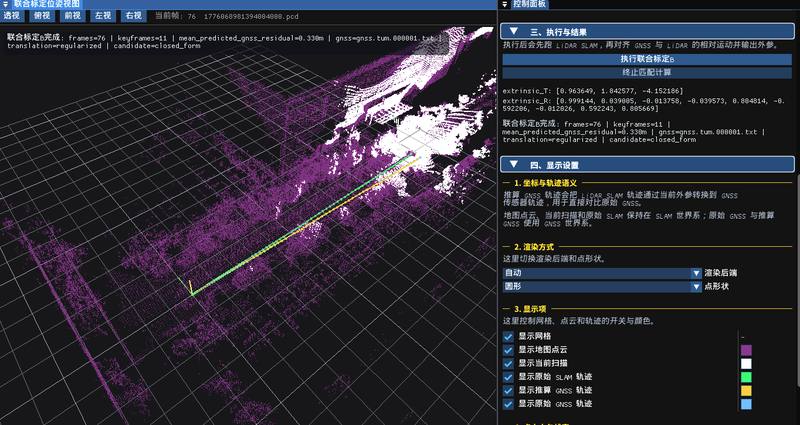Screen dimensions: 800x425
Task: Click 执行联合标定B button
Action: (x=647, y=59)
